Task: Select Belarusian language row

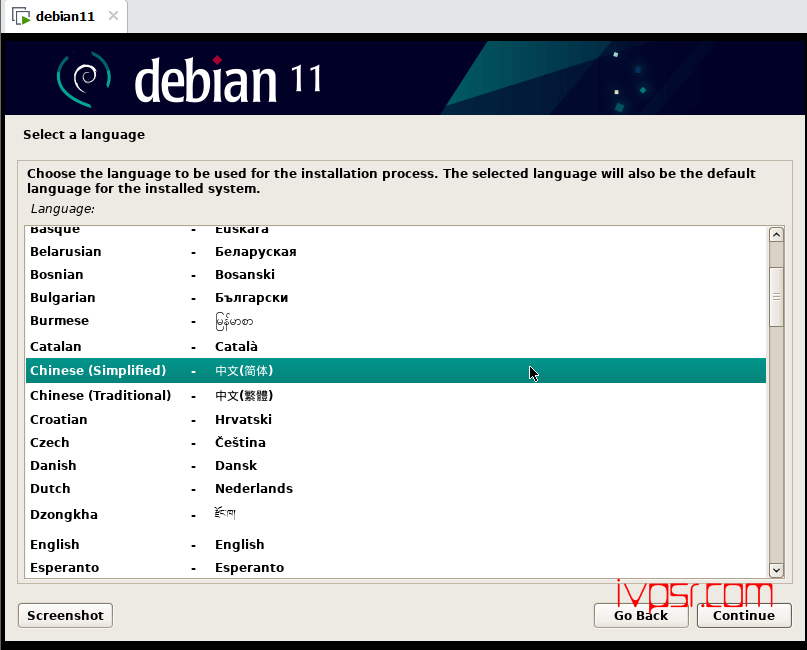Action: tap(396, 252)
